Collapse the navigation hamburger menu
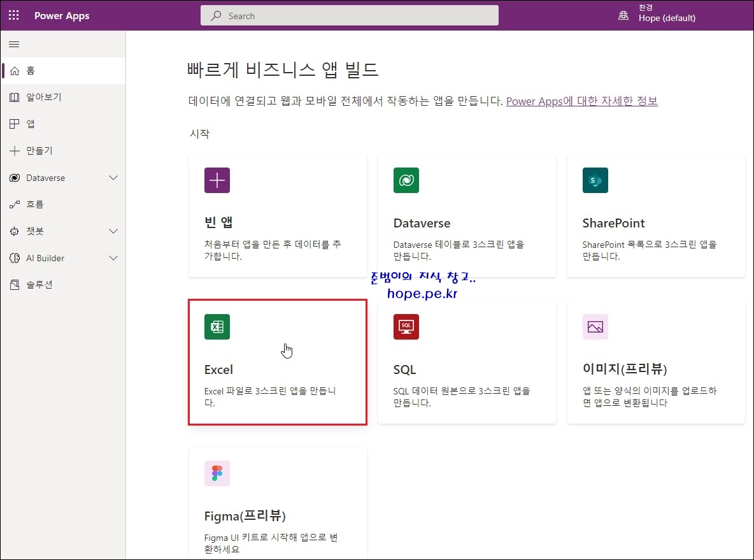The width and height of the screenshot is (754, 560). [15, 44]
